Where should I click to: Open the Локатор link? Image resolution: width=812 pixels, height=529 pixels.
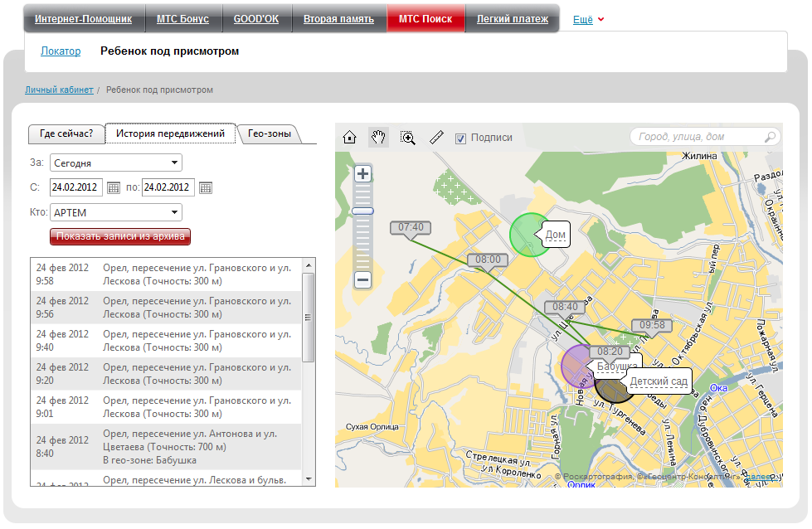[x=61, y=51]
